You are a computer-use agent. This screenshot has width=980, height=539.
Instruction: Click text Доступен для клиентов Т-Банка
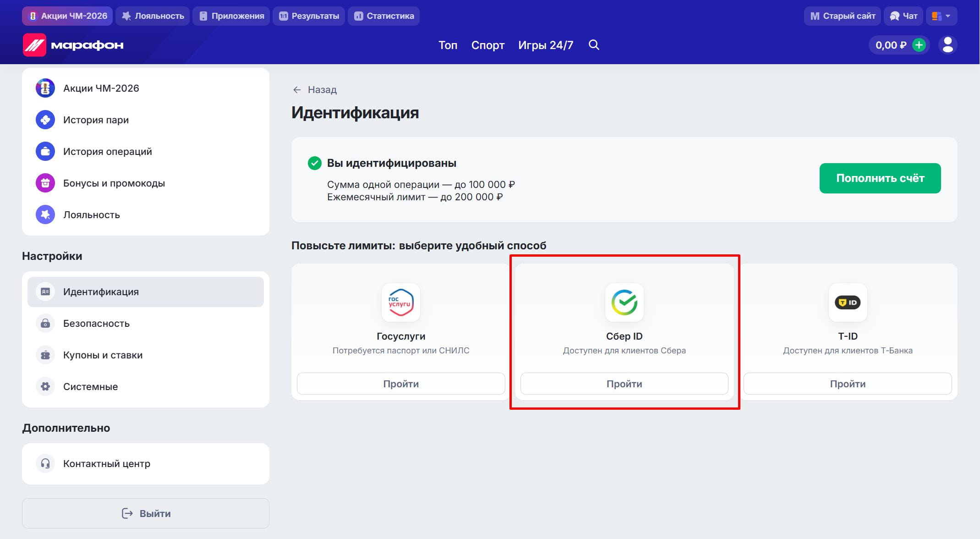(x=848, y=351)
